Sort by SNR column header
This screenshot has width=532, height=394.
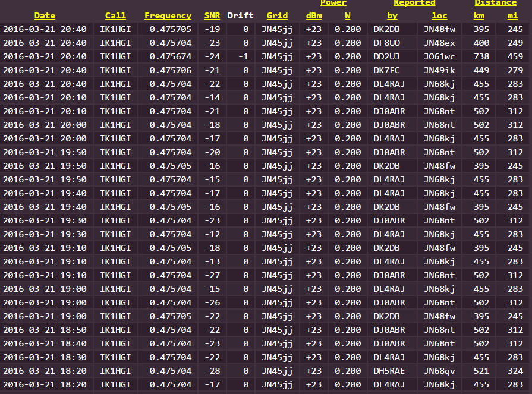tap(212, 15)
